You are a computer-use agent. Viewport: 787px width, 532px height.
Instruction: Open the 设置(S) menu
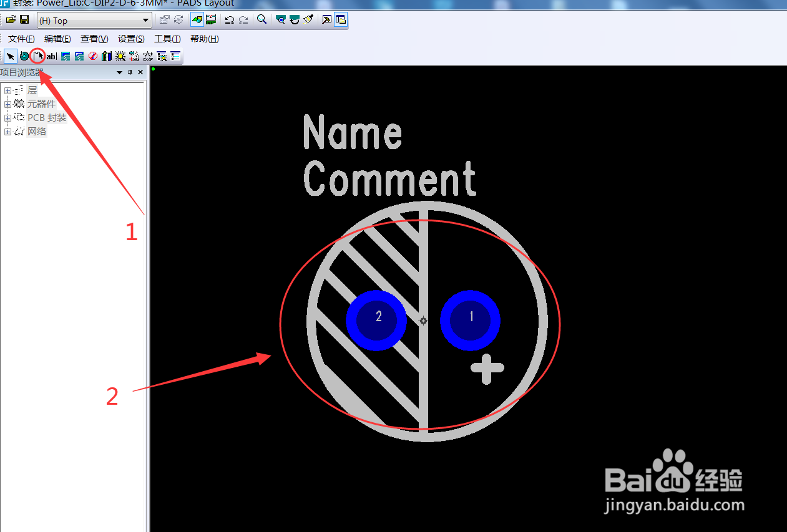point(131,39)
